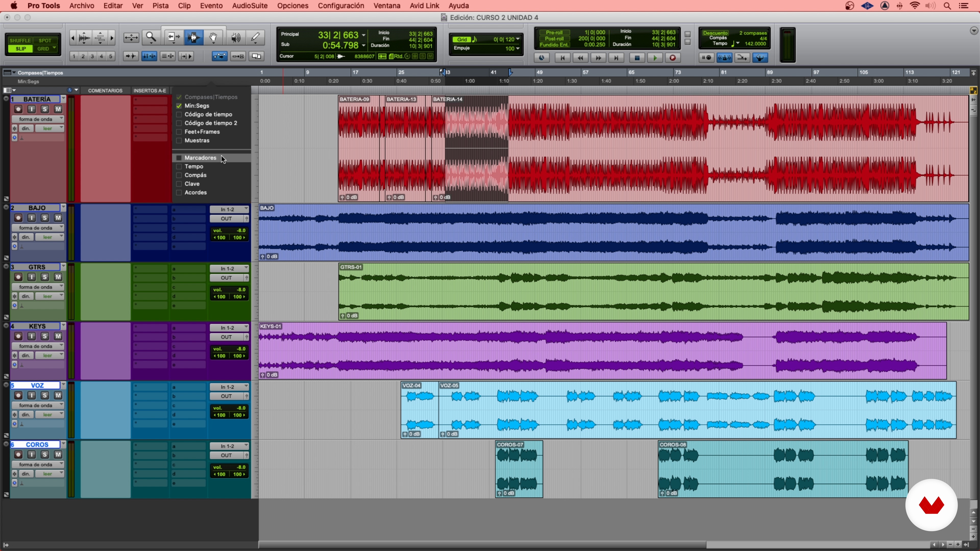This screenshot has height=551, width=980.
Task: Enable the Tempo ruler checkbox
Action: pyautogui.click(x=179, y=167)
